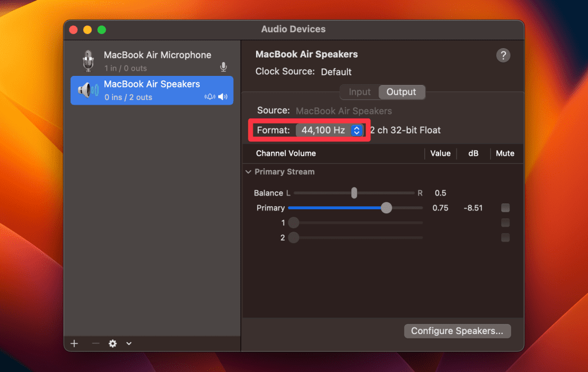
Task: Toggle mute checkbox for channel 2
Action: click(x=505, y=237)
